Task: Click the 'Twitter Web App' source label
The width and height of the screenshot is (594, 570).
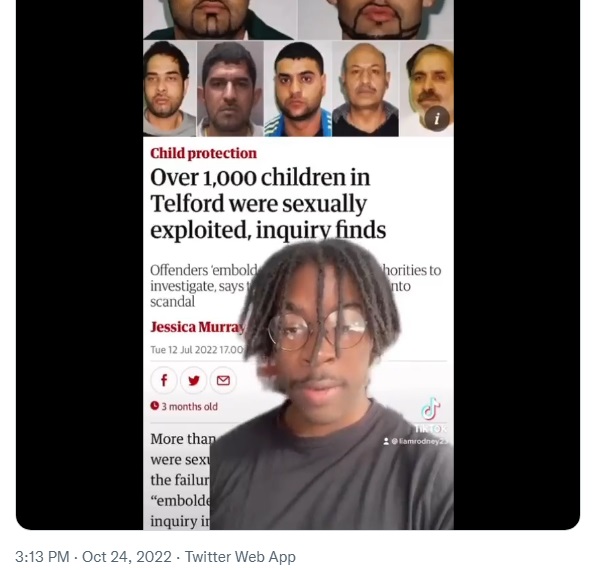Action: click(240, 557)
